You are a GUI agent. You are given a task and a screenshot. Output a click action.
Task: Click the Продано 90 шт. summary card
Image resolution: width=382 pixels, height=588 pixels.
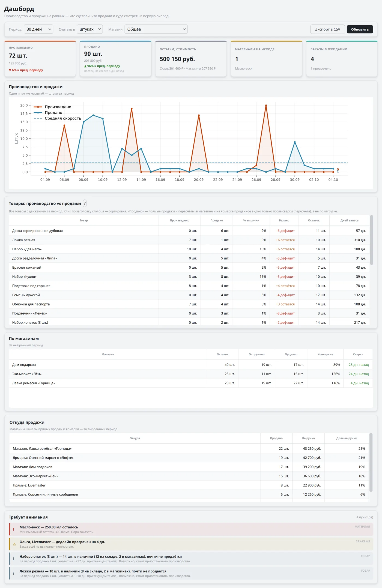click(115, 59)
